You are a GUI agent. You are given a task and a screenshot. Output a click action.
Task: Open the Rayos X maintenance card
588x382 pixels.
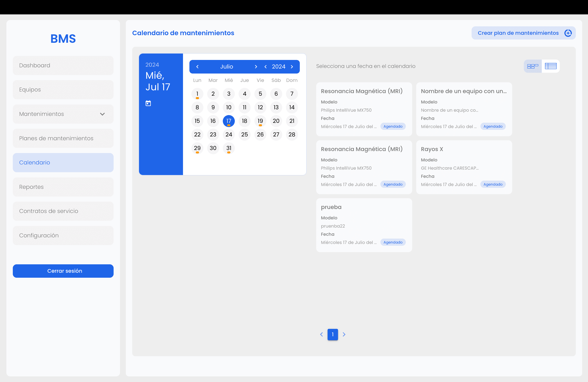[464, 167]
